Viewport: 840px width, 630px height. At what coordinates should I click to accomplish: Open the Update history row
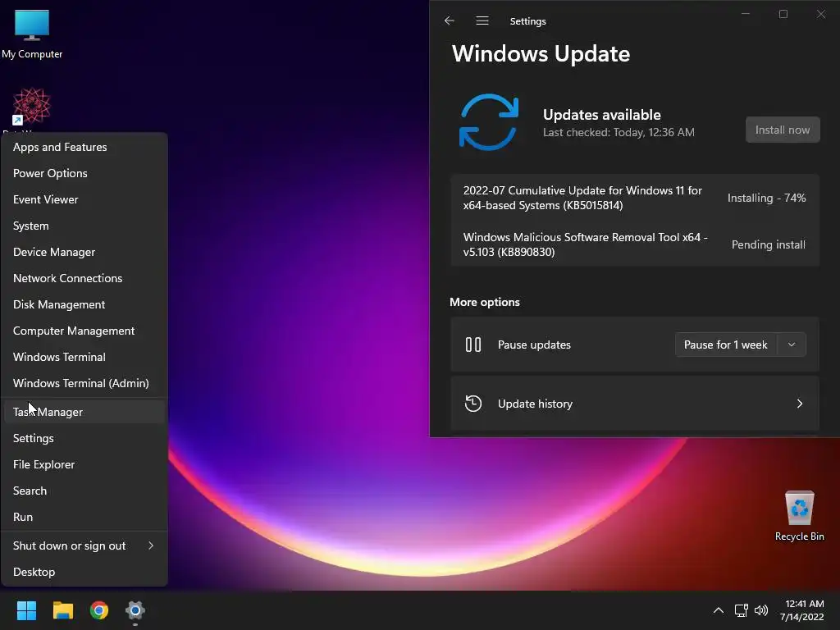pos(634,404)
